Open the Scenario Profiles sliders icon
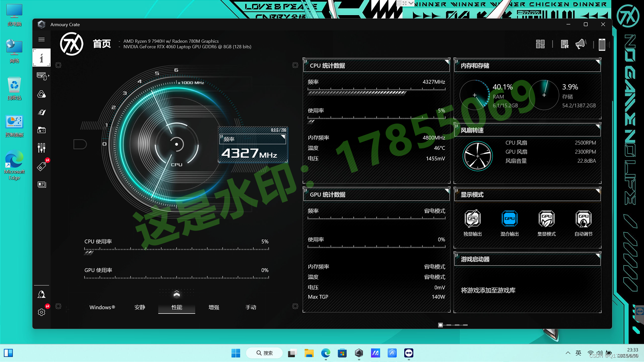This screenshot has width=644, height=362. click(42, 148)
